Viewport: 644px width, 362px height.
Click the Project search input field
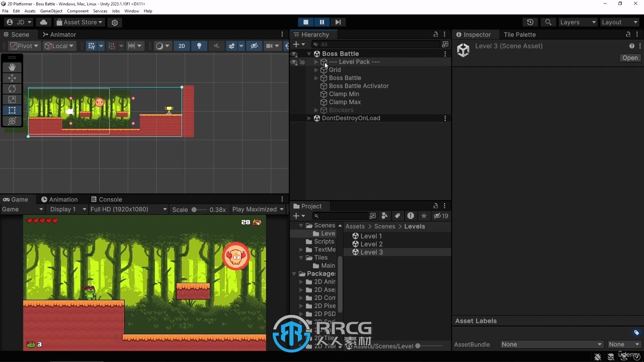(x=341, y=216)
